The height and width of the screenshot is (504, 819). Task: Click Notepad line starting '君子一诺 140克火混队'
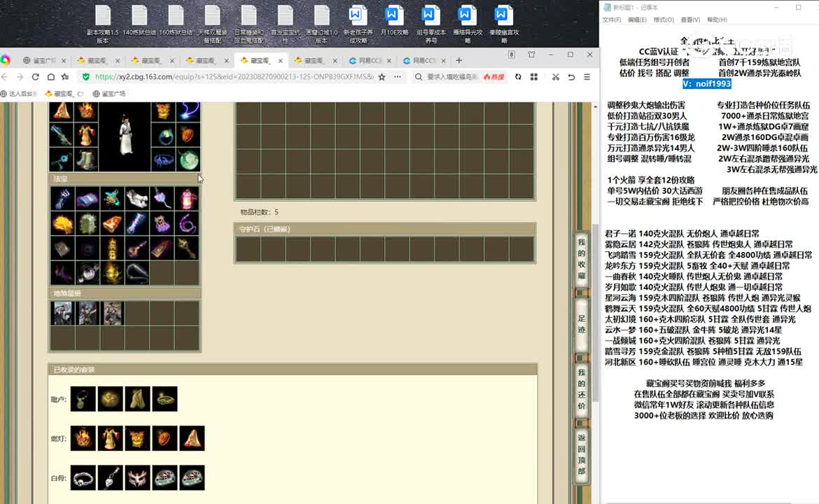tap(682, 234)
